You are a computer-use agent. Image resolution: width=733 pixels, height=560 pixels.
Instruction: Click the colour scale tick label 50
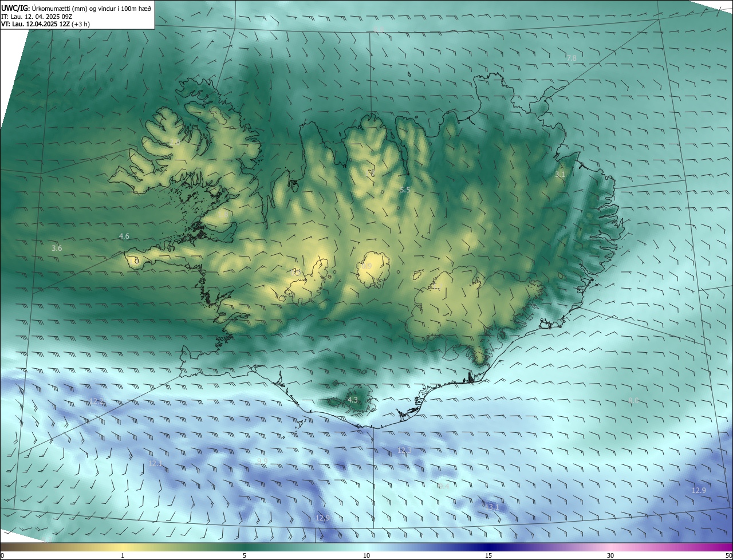click(728, 555)
